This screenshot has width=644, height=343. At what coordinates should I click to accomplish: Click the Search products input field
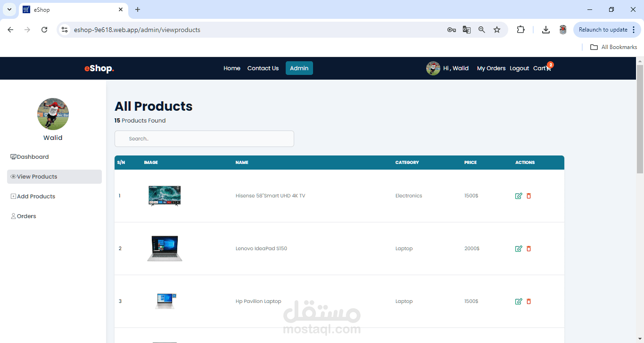point(204,139)
